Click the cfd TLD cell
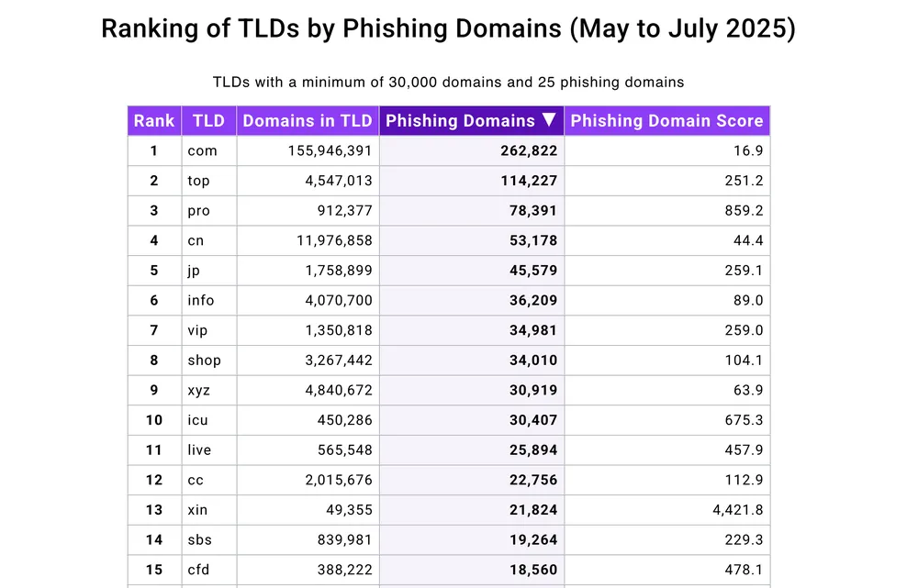This screenshot has height=588, width=918. (x=209, y=570)
